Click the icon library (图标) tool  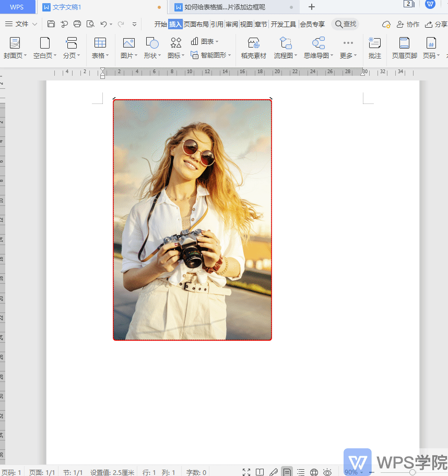pyautogui.click(x=176, y=43)
